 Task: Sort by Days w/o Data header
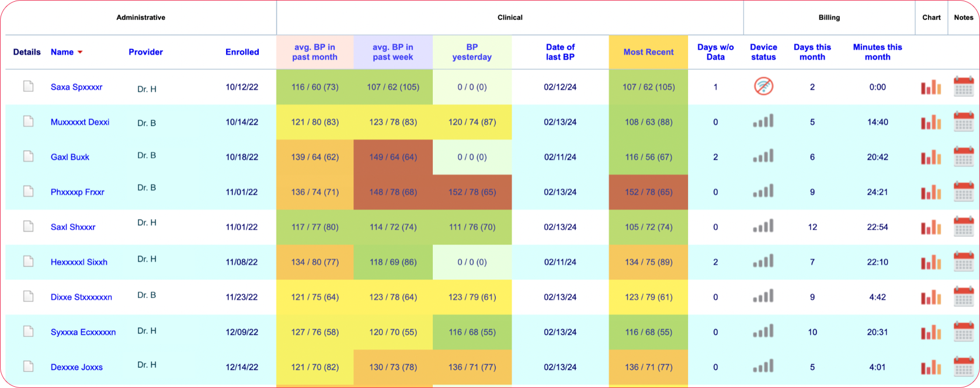715,52
